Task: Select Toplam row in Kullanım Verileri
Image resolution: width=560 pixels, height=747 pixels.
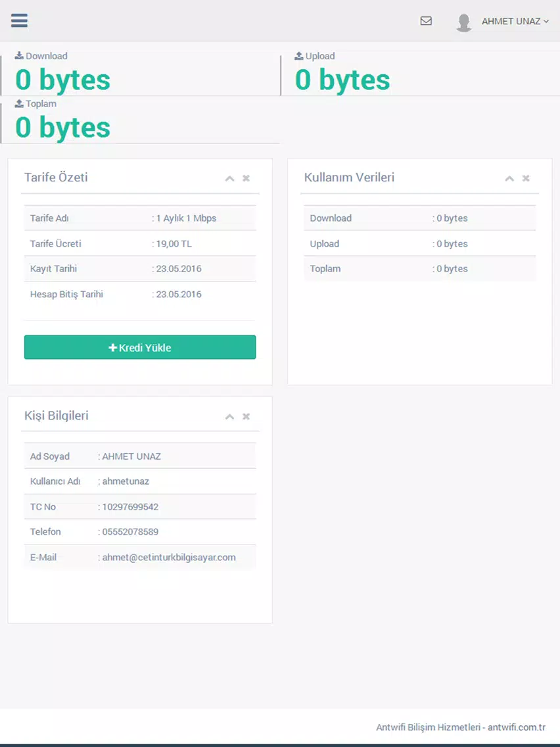Action: point(420,269)
